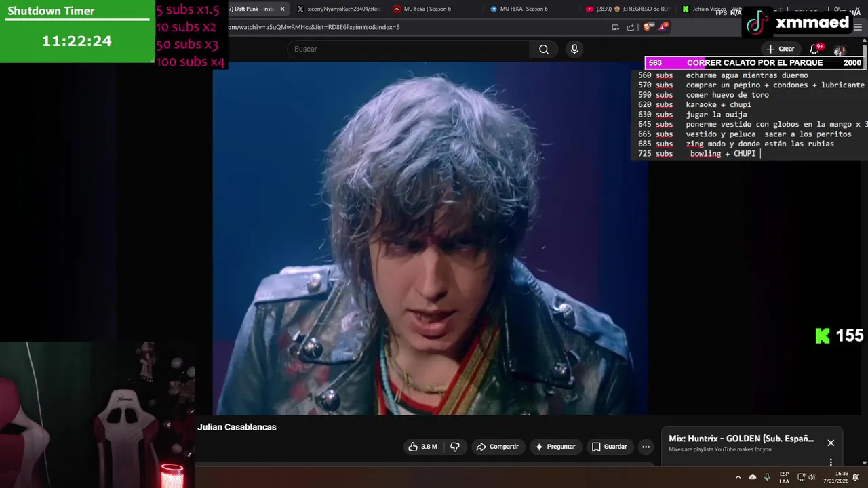Show hidden system tray icons chevron
Screen dimensions: 868x488
[738, 477]
